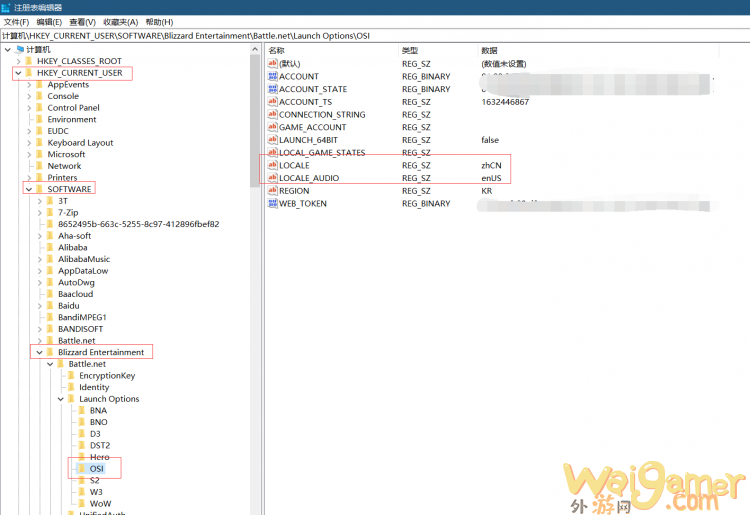Select the AlibabaMusic key
The width and height of the screenshot is (750, 515).
84,259
